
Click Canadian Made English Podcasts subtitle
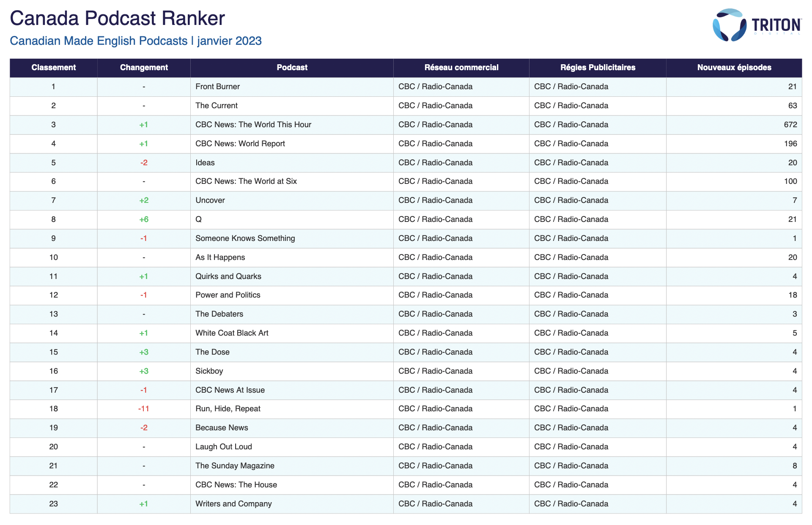pos(99,41)
